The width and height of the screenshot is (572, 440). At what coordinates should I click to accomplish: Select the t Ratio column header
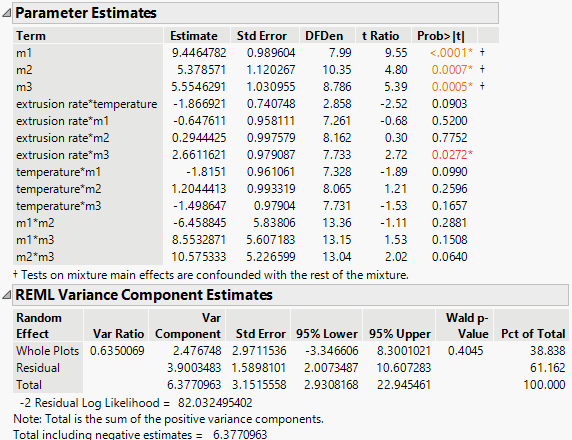(380, 36)
